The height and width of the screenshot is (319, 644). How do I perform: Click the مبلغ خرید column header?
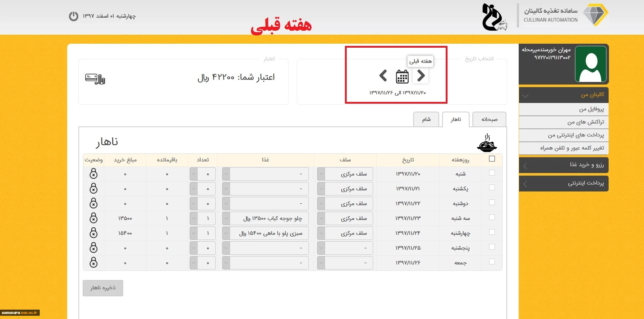tap(125, 160)
